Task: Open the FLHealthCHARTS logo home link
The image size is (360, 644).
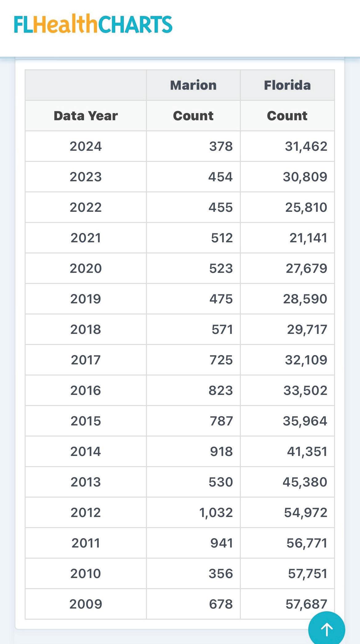Action: click(93, 24)
